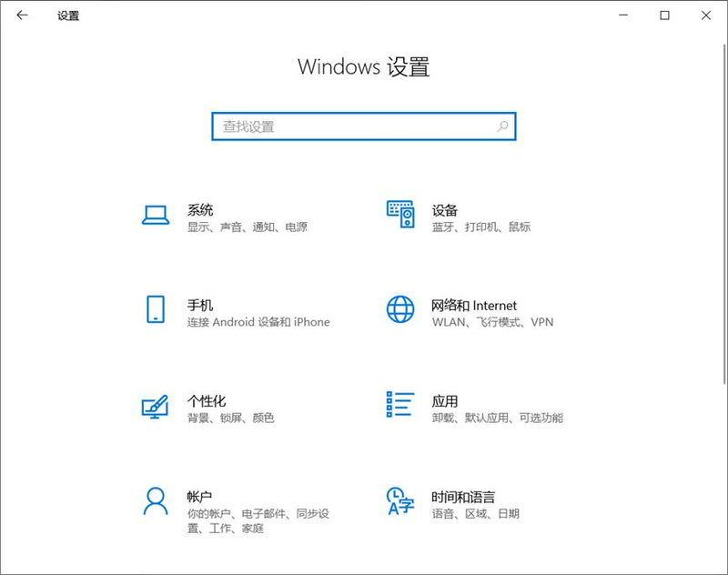The height and width of the screenshot is (575, 728).
Task: Click the 语音、区域、日期 description
Action: pos(477,516)
